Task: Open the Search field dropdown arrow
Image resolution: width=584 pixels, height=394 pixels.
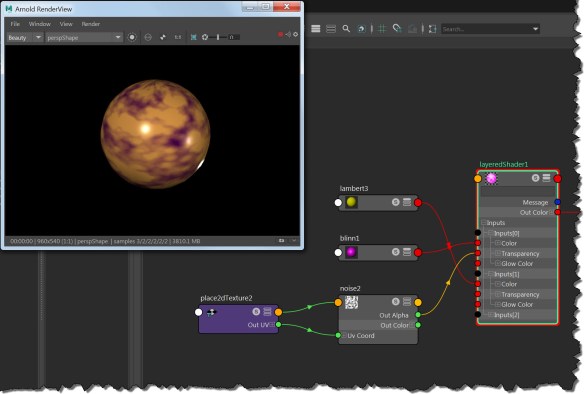Action: pyautogui.click(x=535, y=29)
